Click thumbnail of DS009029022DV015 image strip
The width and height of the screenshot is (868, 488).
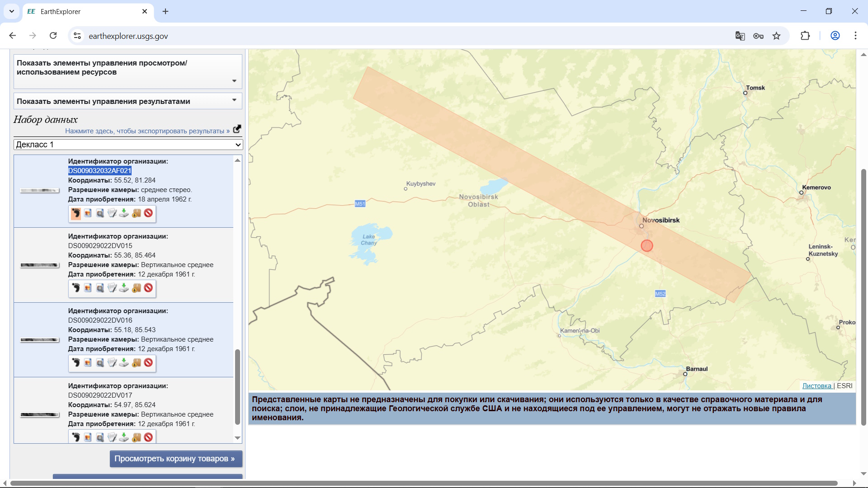40,265
